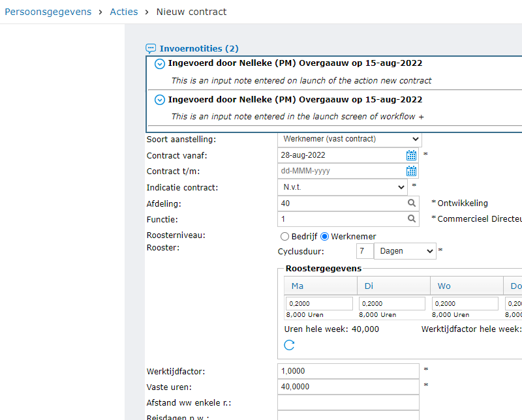This screenshot has height=420, width=522.
Task: Click the roster refresh arrow icon
Action: [289, 345]
